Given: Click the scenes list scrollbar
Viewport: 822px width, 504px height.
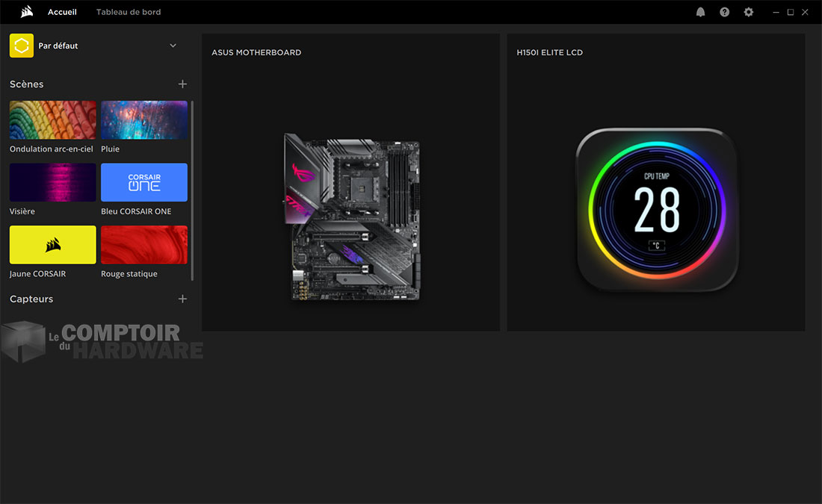Looking at the screenshot, I should [x=192, y=190].
